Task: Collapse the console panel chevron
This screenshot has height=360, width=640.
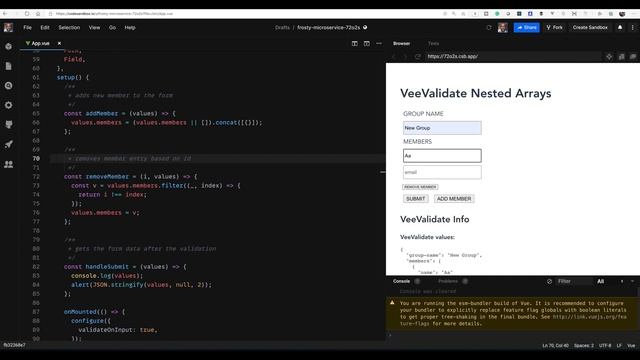Action: pos(632,281)
